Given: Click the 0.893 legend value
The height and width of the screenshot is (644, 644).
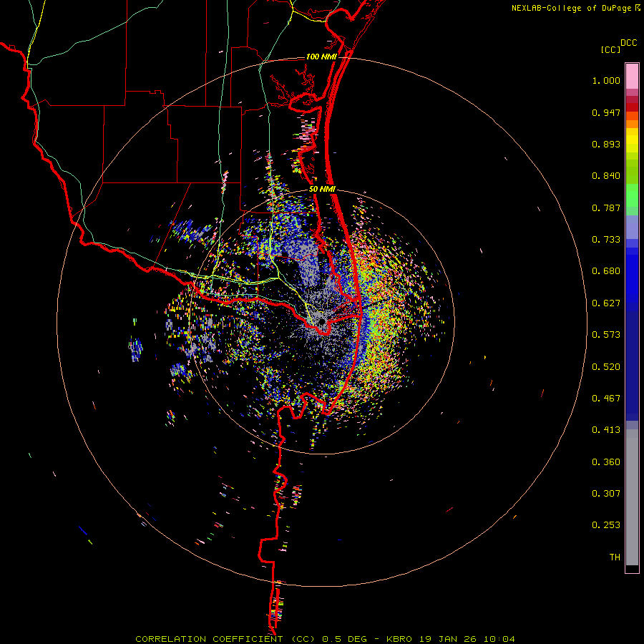Looking at the screenshot, I should pyautogui.click(x=606, y=144).
